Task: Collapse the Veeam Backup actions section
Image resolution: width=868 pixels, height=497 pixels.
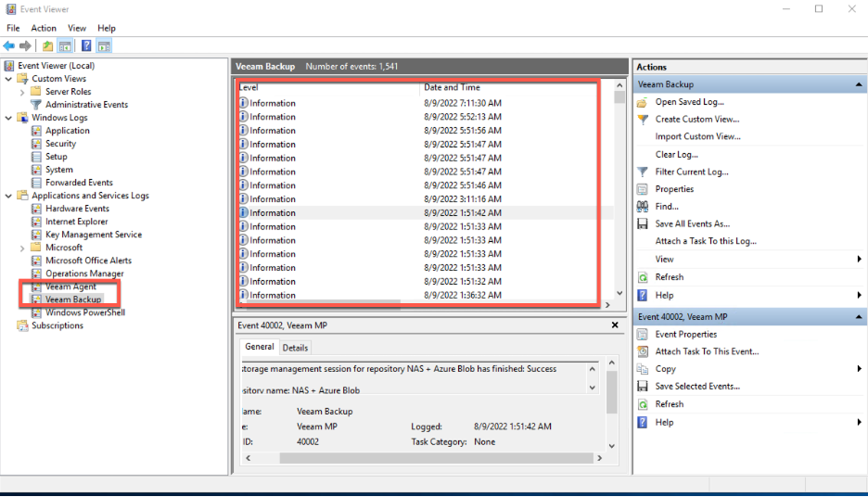Action: (859, 84)
